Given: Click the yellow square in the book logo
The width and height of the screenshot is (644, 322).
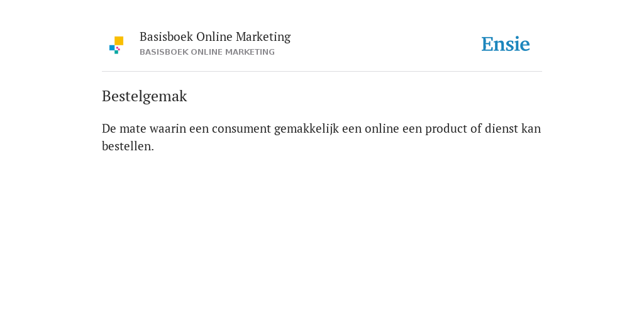Looking at the screenshot, I should pos(119,41).
